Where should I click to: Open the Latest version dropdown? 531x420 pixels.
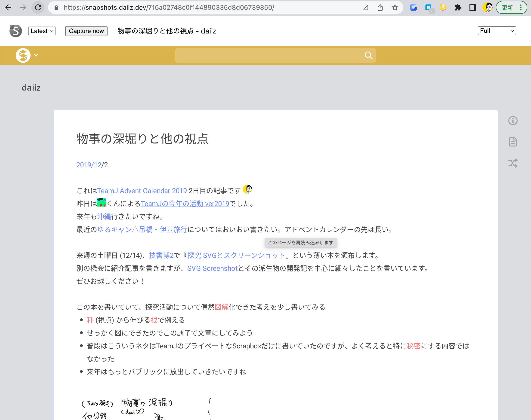coord(42,31)
